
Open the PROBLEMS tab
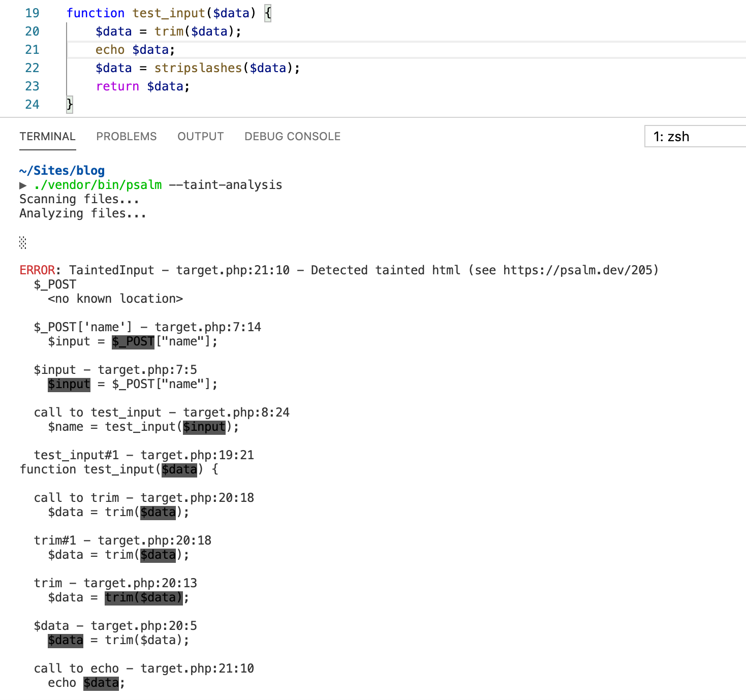(x=127, y=136)
